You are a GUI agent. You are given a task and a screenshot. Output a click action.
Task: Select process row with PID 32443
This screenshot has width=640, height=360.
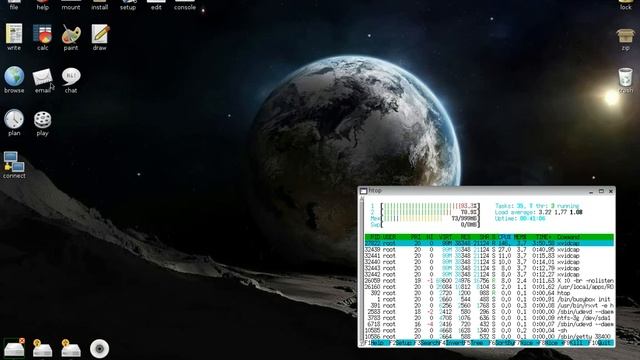(x=489, y=268)
